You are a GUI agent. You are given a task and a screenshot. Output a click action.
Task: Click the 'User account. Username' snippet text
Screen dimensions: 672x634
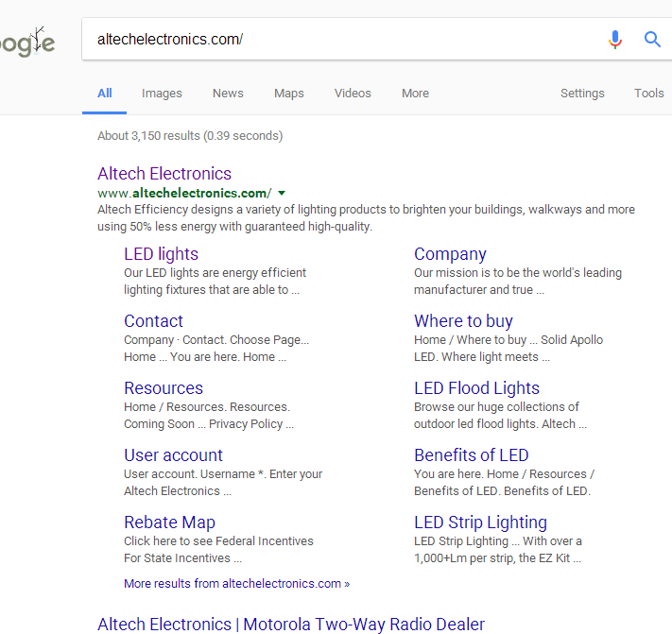click(x=223, y=483)
